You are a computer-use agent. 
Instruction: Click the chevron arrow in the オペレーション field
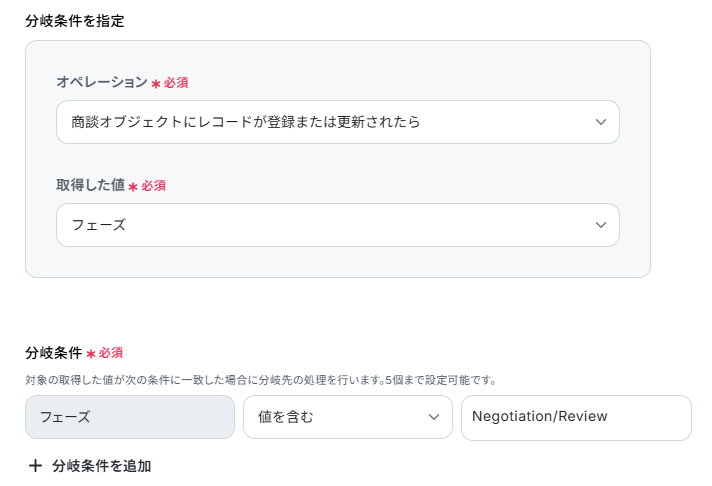601,122
